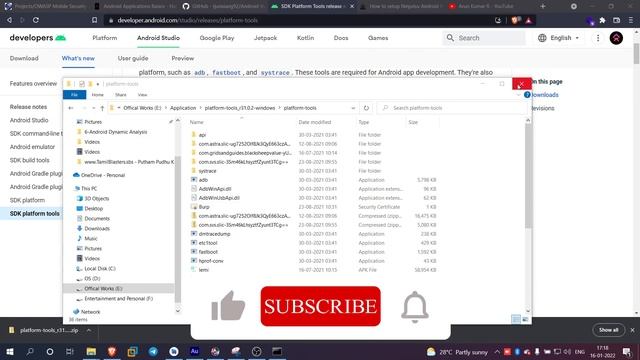The height and width of the screenshot is (360, 640).
Task: Open the quick access toolbar customize dropdown
Action: click(98, 84)
